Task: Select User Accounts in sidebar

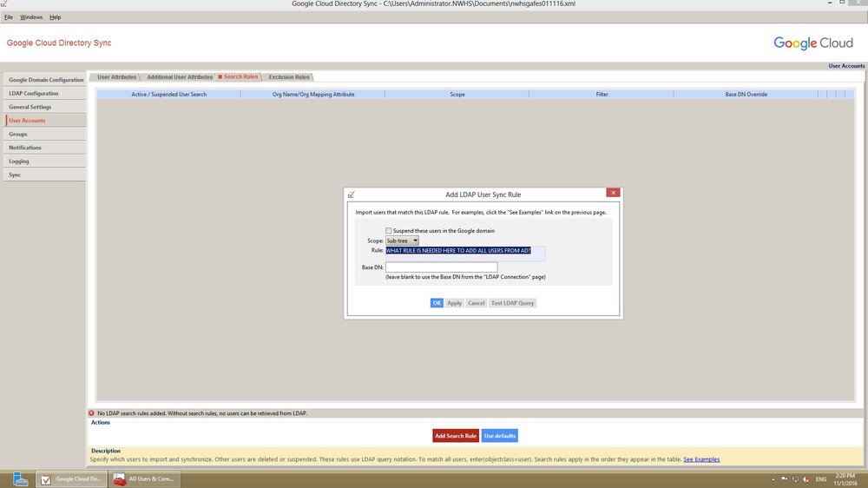Action: click(45, 120)
